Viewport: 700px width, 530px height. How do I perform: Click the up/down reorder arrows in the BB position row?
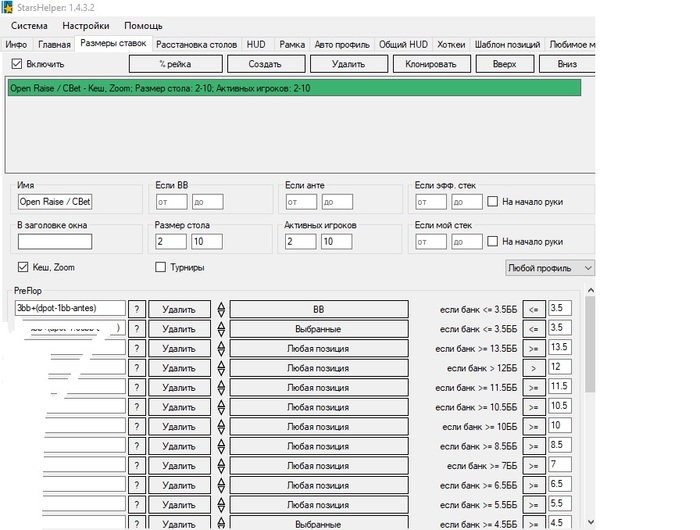221,309
